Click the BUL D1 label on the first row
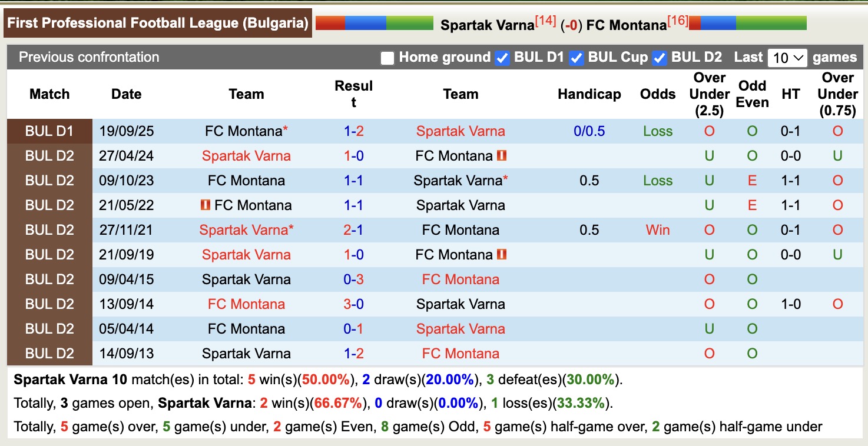 point(49,131)
